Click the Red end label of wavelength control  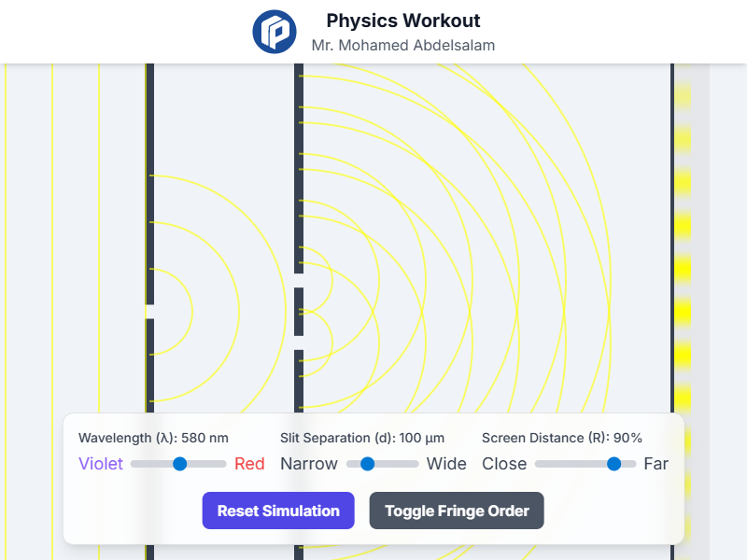coord(249,464)
